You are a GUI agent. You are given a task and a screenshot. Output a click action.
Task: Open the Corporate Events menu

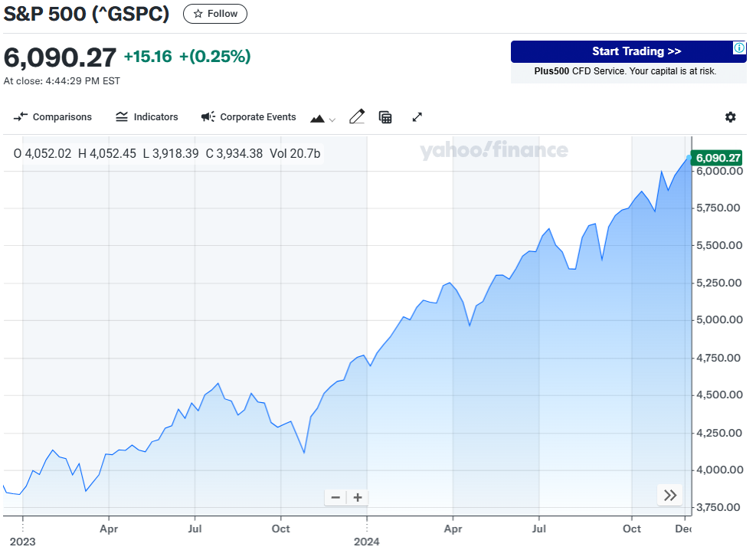(x=249, y=117)
